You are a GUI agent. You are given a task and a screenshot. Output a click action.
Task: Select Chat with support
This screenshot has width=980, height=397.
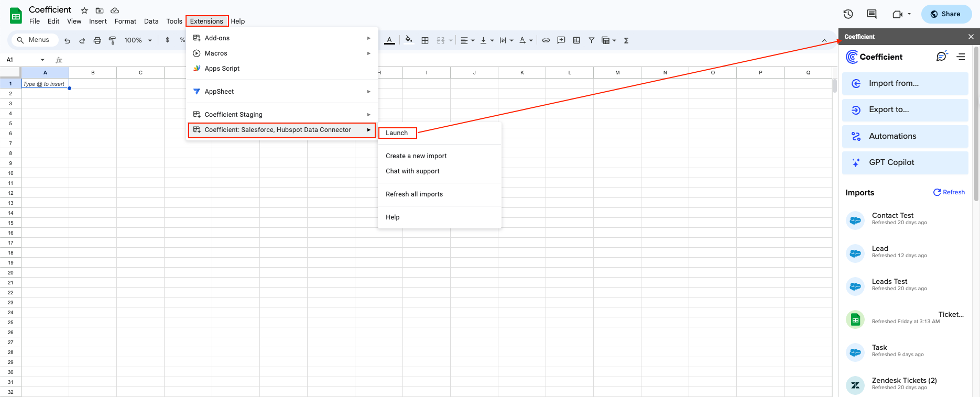pyautogui.click(x=439, y=171)
